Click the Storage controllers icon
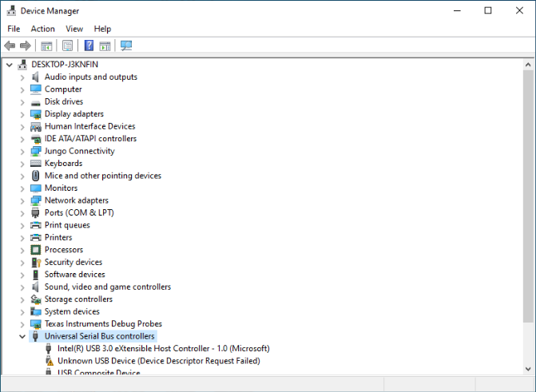536x392 pixels. click(x=36, y=299)
